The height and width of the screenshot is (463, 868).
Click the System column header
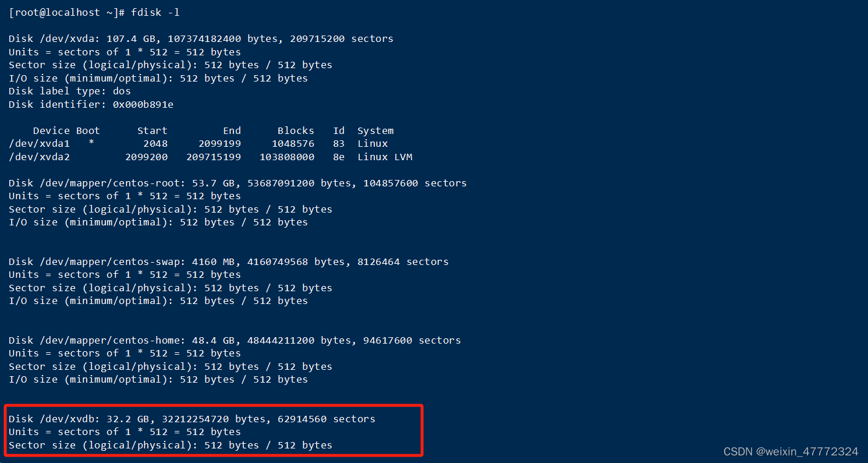click(x=375, y=130)
